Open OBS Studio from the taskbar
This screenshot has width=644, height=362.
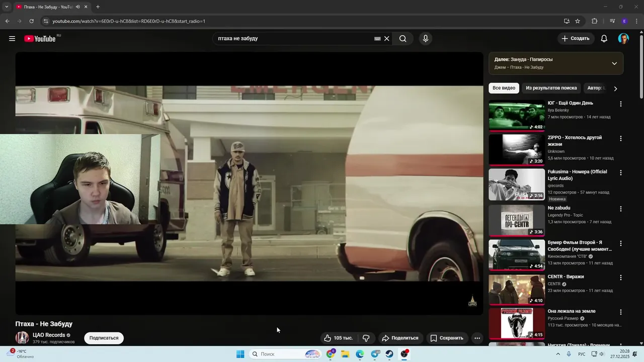coord(405,354)
